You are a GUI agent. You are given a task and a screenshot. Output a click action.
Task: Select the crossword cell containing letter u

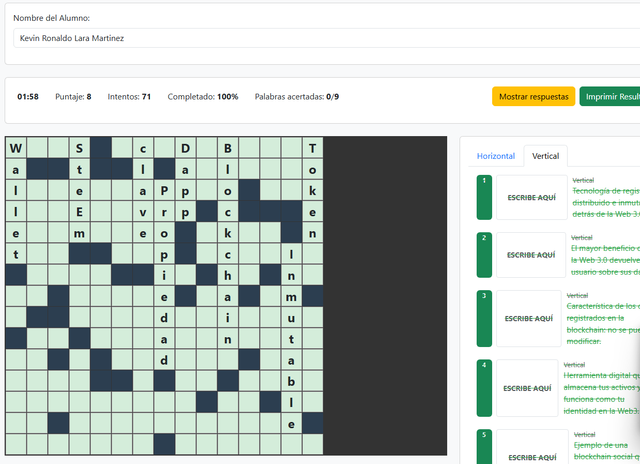click(x=291, y=318)
